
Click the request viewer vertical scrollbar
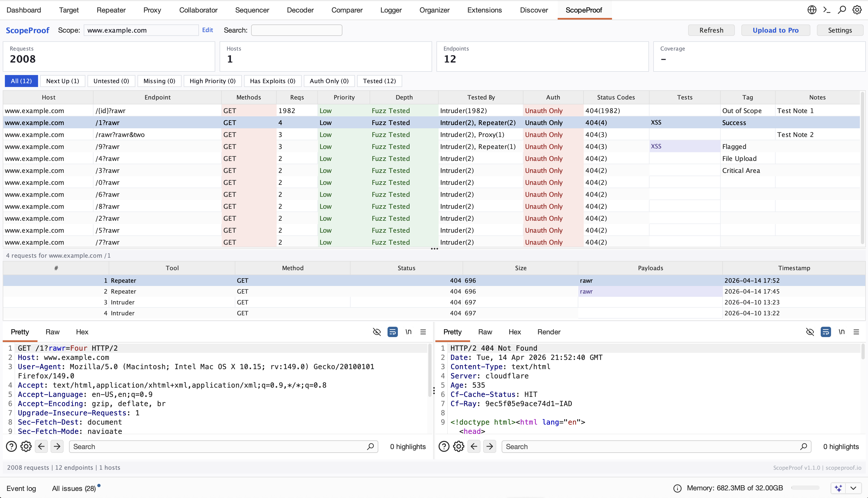430,371
